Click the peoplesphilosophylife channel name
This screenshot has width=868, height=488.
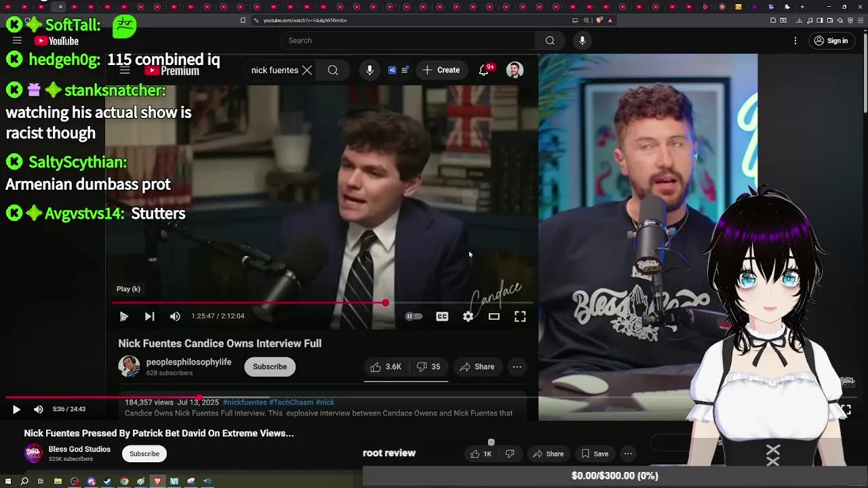(x=189, y=362)
